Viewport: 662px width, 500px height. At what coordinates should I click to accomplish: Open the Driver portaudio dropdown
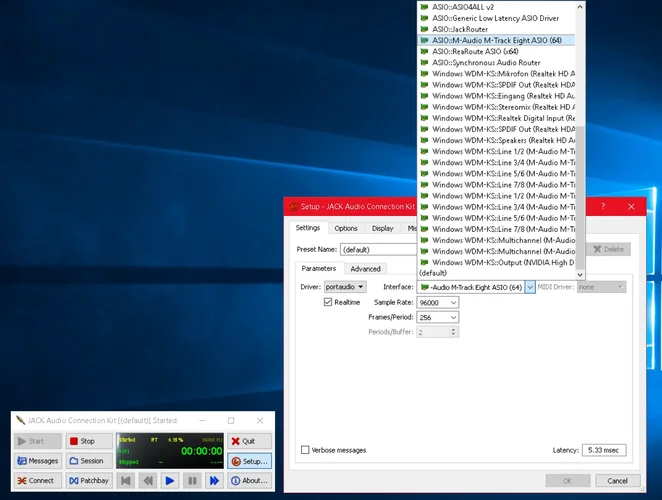(345, 287)
